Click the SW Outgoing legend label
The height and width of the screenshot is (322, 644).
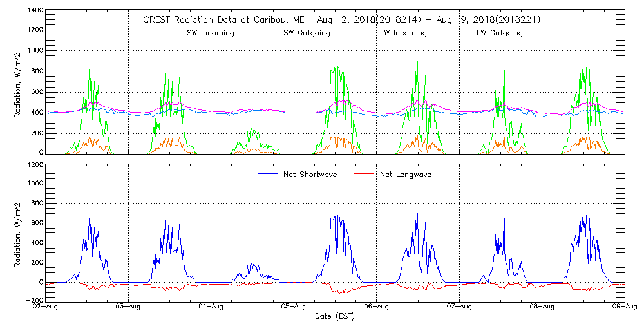pos(307,33)
